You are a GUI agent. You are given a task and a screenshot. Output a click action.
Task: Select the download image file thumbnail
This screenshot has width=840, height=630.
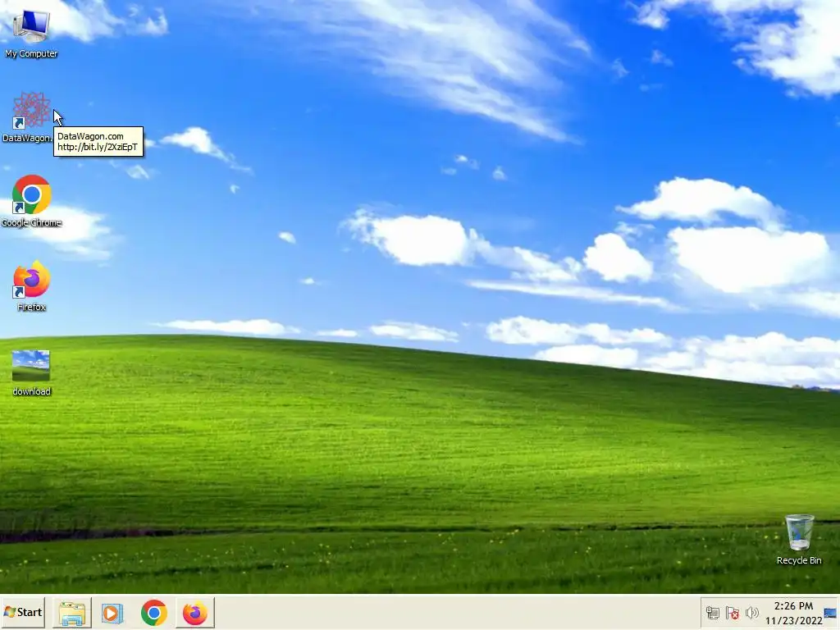31,366
